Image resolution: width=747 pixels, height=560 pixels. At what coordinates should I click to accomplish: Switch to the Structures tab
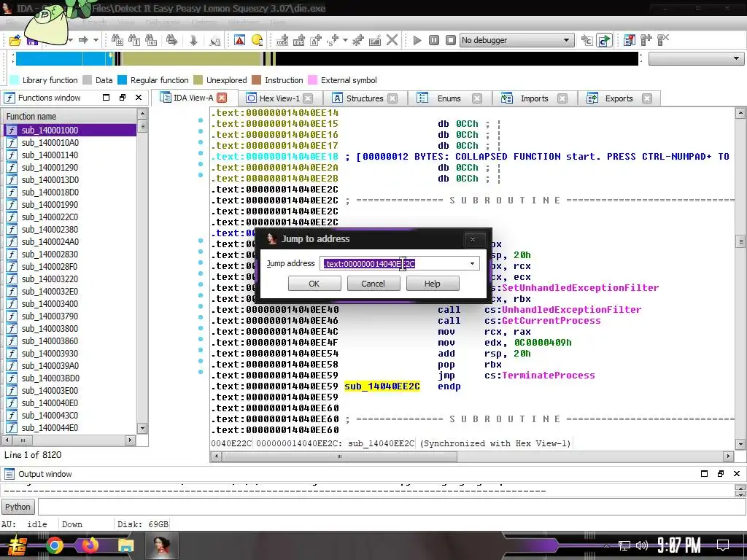pyautogui.click(x=365, y=98)
